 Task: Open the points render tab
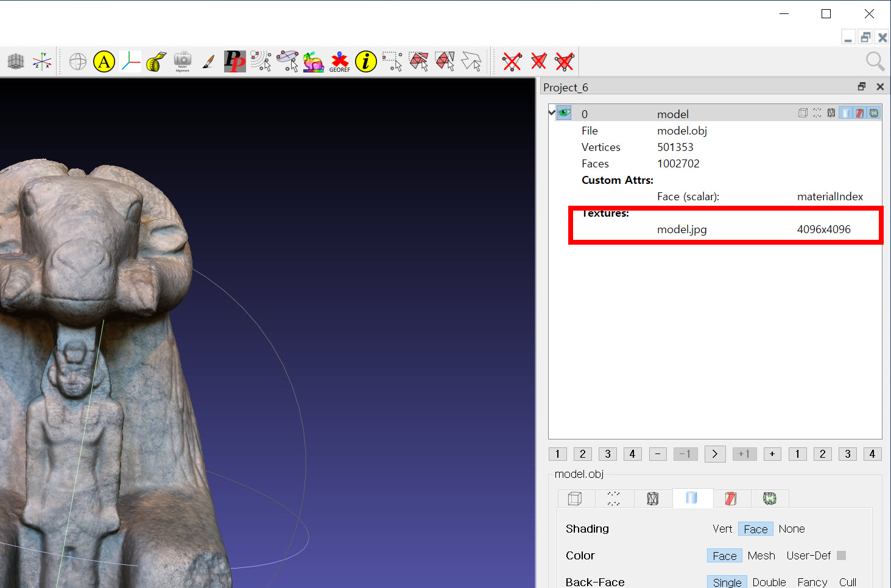tap(613, 499)
